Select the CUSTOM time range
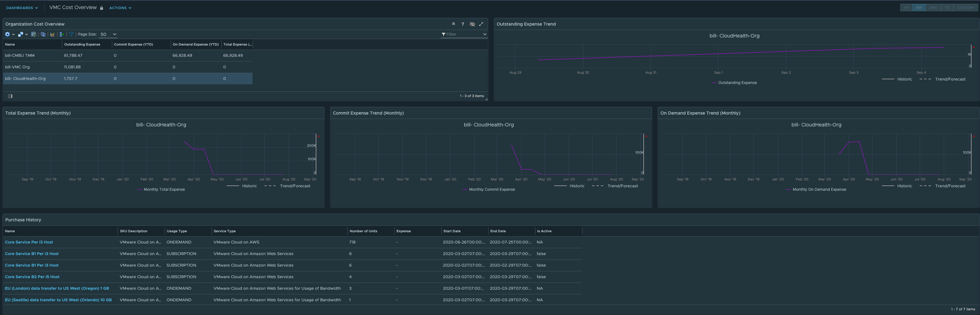The height and width of the screenshot is (315, 980). [966, 7]
